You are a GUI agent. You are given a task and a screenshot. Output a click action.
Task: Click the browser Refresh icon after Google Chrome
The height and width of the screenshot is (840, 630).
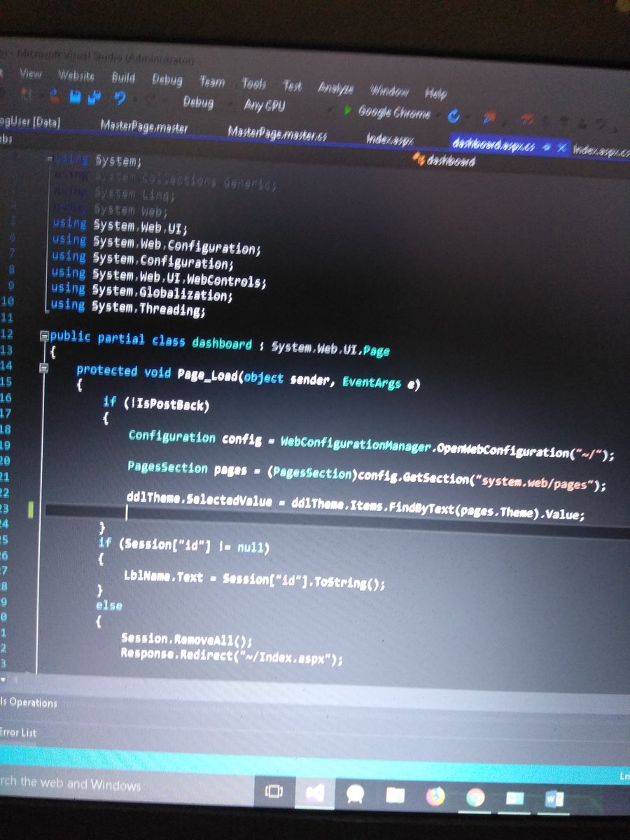[x=455, y=115]
